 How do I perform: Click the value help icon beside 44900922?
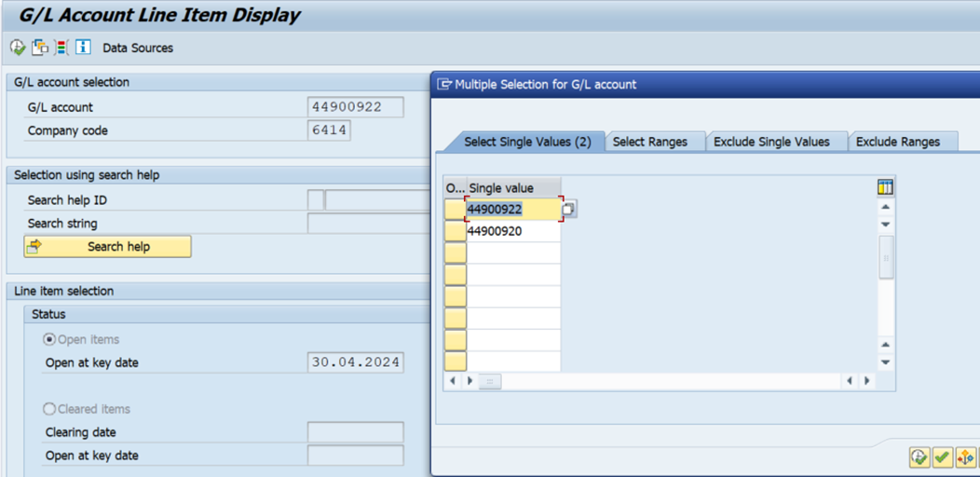(x=569, y=210)
